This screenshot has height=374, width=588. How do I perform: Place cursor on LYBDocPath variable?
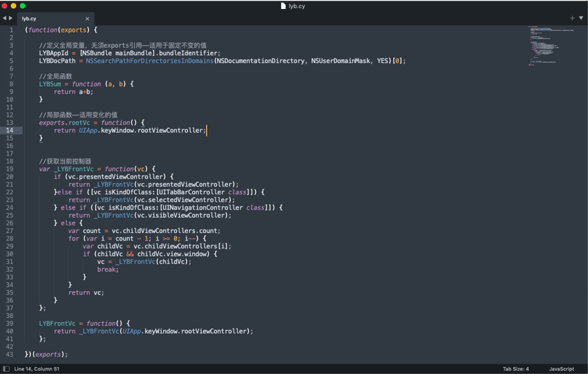tap(57, 61)
